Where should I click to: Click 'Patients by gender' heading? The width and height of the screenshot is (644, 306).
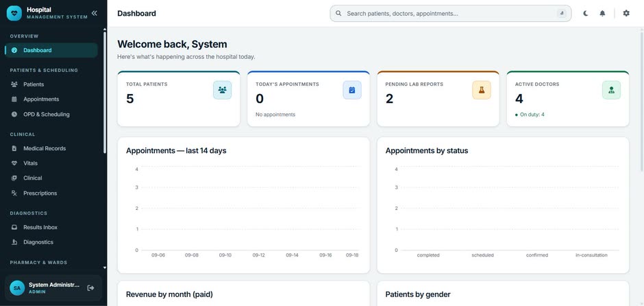(x=418, y=294)
